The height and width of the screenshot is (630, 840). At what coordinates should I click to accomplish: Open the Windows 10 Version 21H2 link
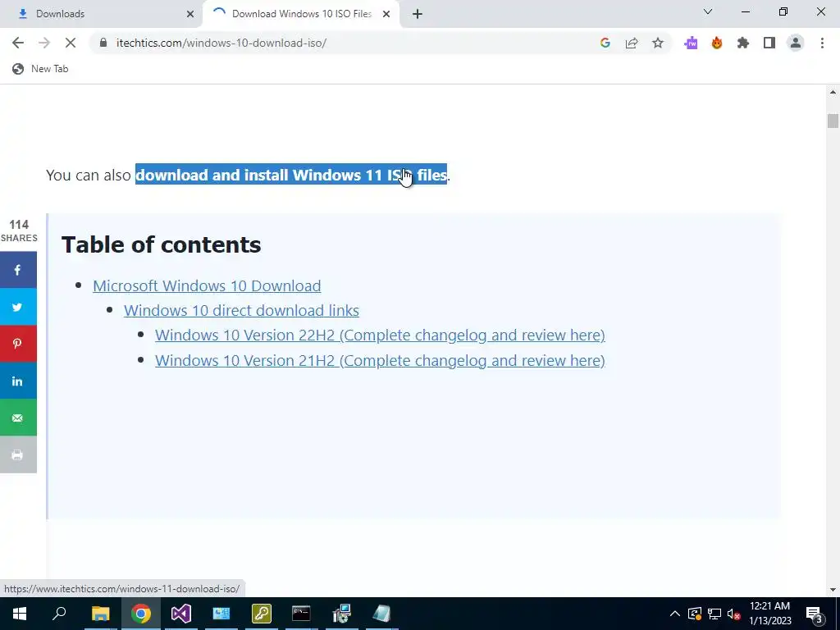click(380, 360)
